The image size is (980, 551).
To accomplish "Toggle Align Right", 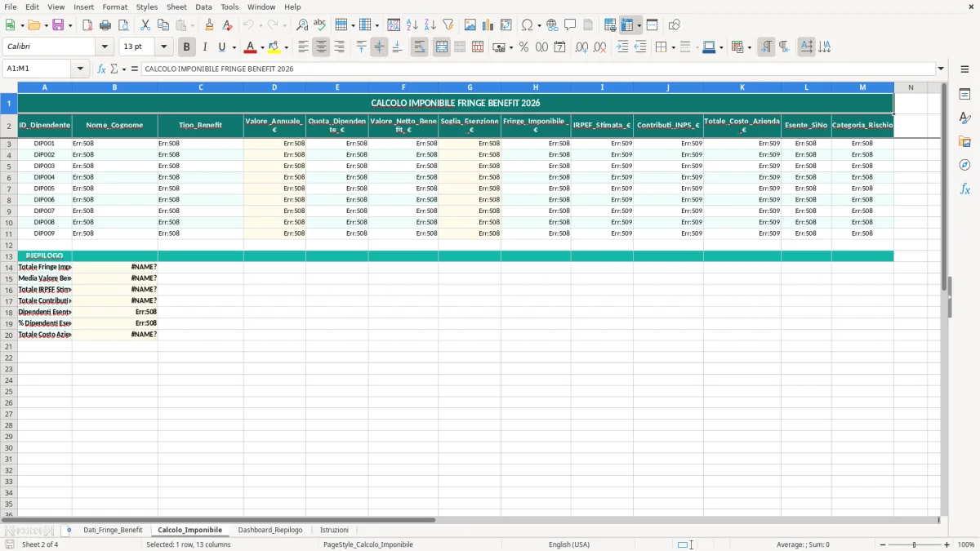I will click(339, 47).
